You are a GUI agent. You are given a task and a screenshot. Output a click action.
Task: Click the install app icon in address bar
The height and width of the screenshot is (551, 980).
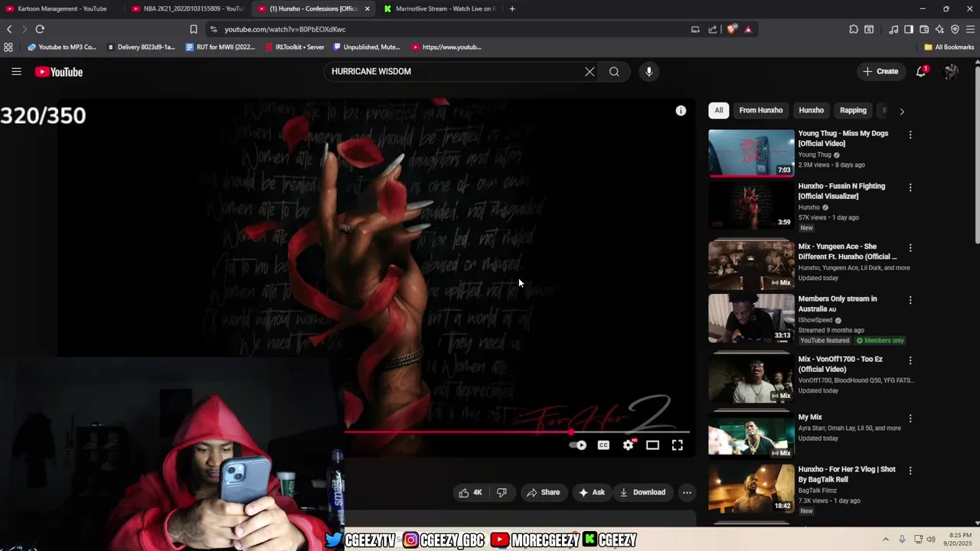click(695, 29)
